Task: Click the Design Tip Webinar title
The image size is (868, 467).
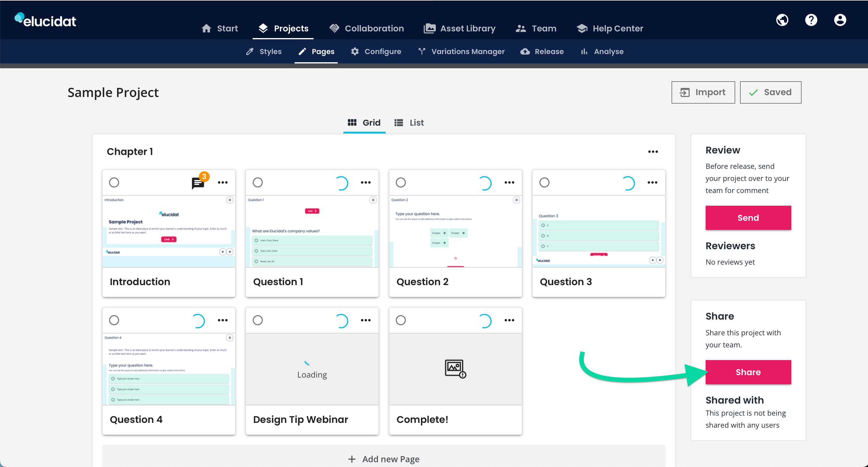Action: point(300,420)
